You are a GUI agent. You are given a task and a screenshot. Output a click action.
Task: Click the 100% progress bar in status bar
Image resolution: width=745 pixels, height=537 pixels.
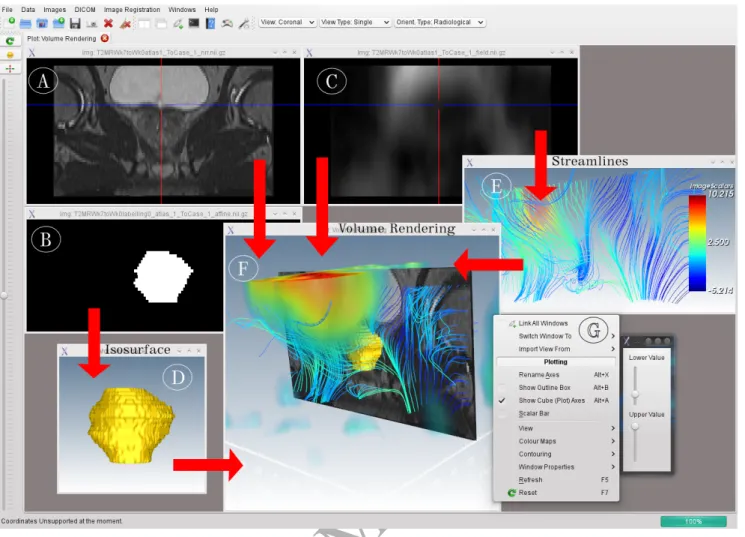[693, 522]
